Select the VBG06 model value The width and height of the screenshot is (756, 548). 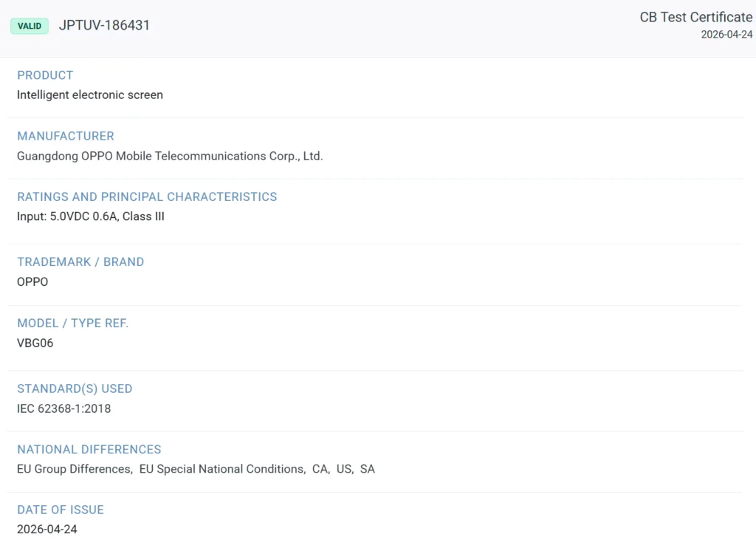pyautogui.click(x=35, y=343)
